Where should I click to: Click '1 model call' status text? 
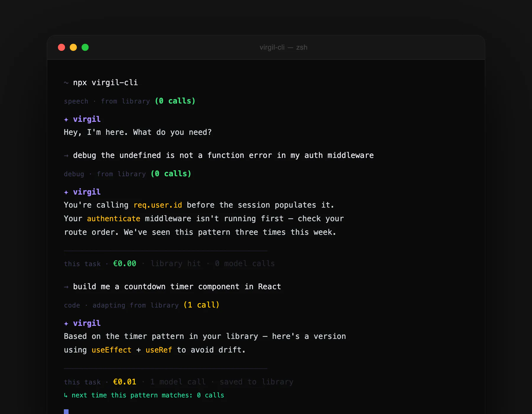178,382
